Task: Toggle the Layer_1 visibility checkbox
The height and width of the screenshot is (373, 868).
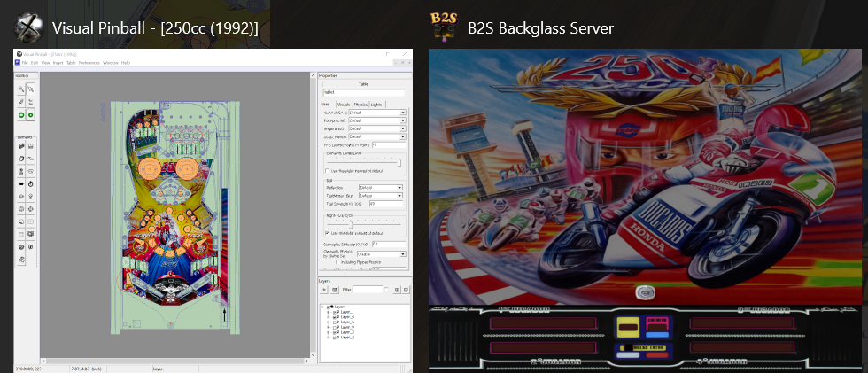Action: [335, 312]
